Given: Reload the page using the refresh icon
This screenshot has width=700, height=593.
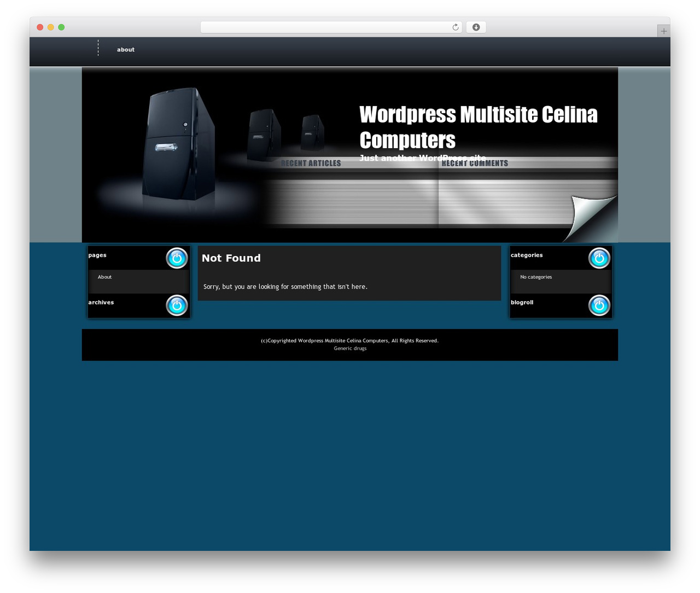Looking at the screenshot, I should click(x=456, y=27).
